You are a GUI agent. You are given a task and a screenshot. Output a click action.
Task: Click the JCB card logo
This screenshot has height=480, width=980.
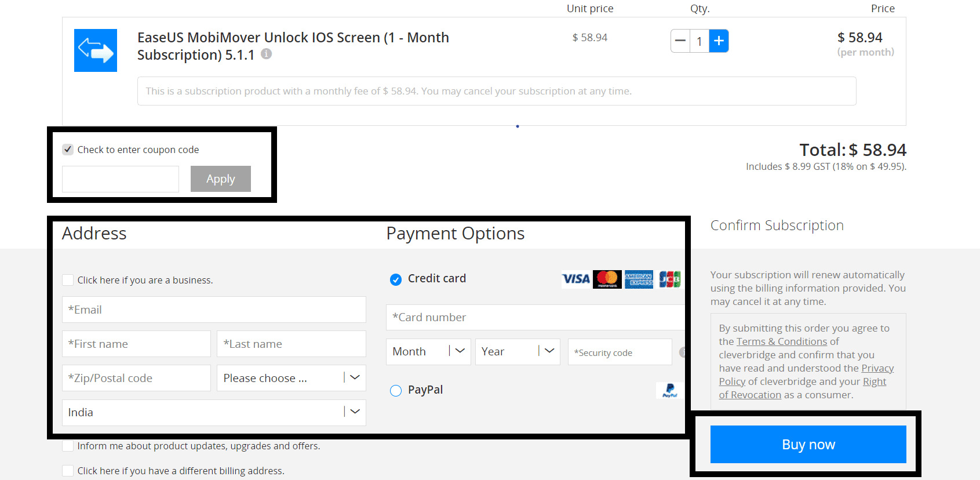[x=669, y=279]
